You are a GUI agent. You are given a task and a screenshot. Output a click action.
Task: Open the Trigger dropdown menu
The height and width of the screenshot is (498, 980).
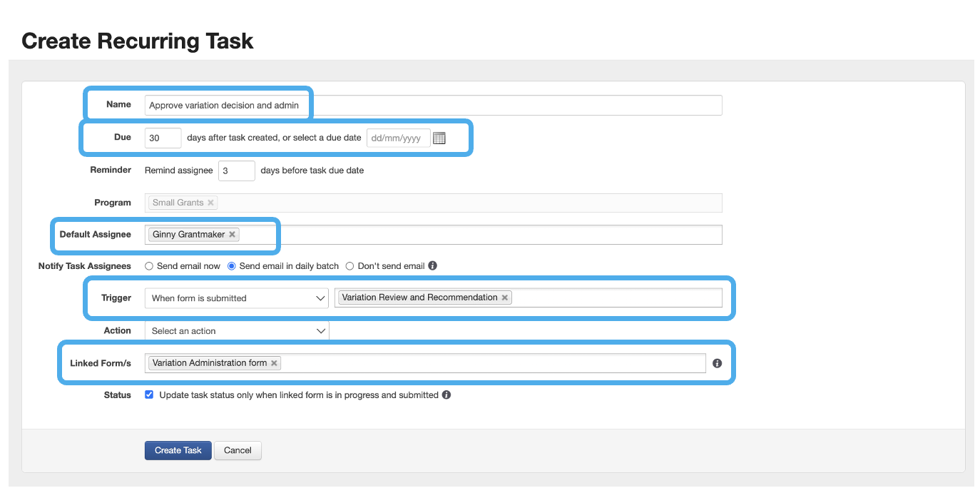236,298
